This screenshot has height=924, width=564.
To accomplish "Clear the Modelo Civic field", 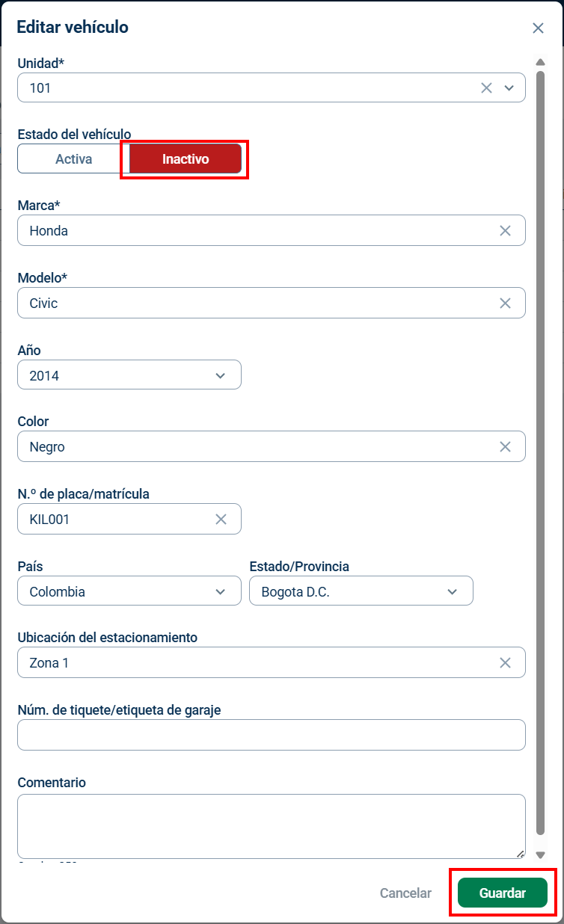I will 505,304.
